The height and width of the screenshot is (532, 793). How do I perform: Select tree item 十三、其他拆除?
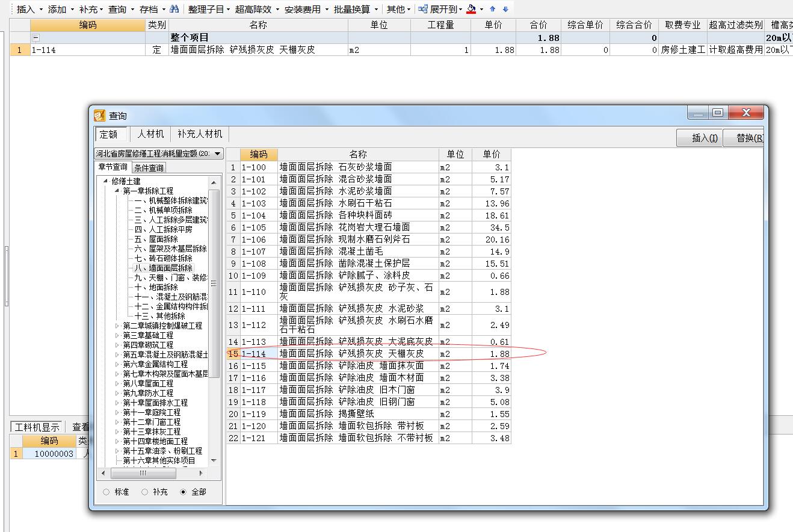point(159,316)
